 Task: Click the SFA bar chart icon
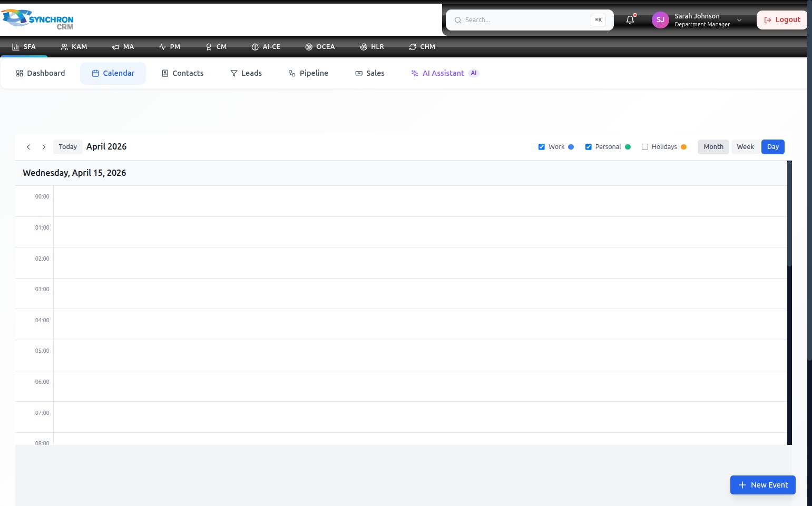pos(16,47)
